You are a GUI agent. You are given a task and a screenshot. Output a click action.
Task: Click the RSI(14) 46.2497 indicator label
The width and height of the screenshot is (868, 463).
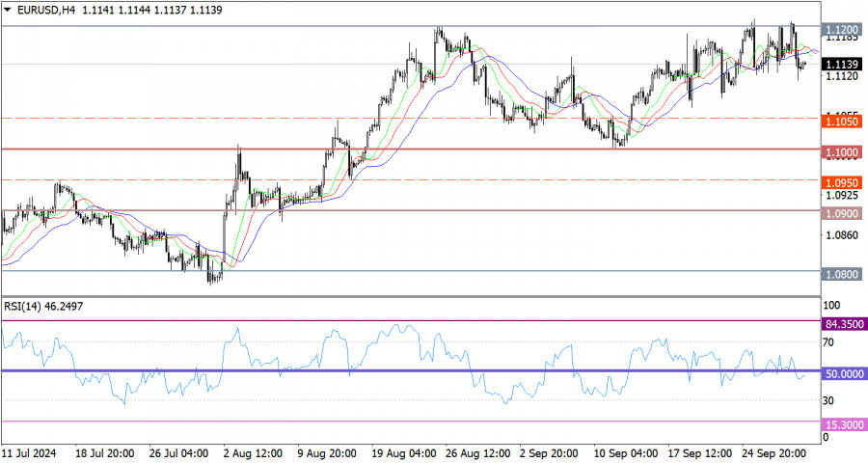click(x=43, y=306)
